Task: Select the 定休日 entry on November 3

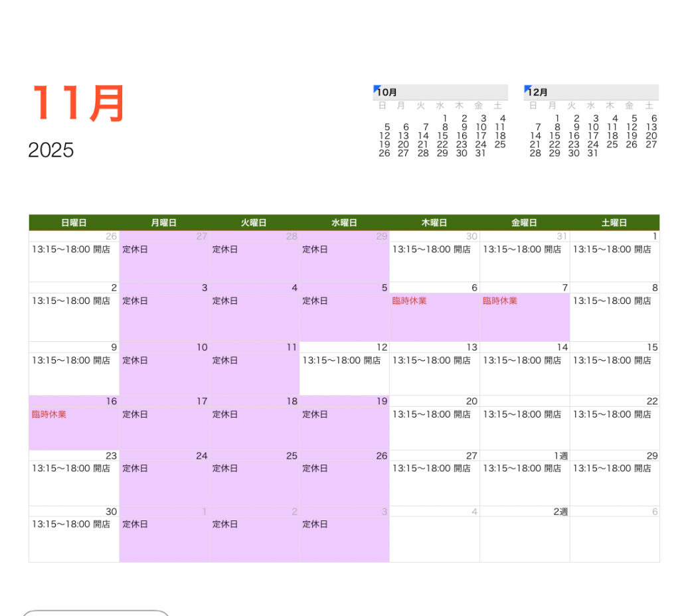Action: pyautogui.click(x=135, y=301)
